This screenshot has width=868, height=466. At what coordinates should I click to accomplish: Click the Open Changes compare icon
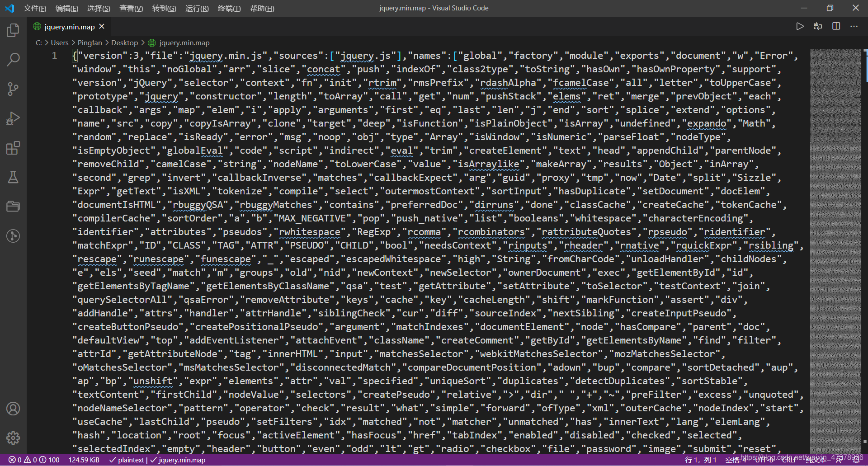(x=818, y=26)
